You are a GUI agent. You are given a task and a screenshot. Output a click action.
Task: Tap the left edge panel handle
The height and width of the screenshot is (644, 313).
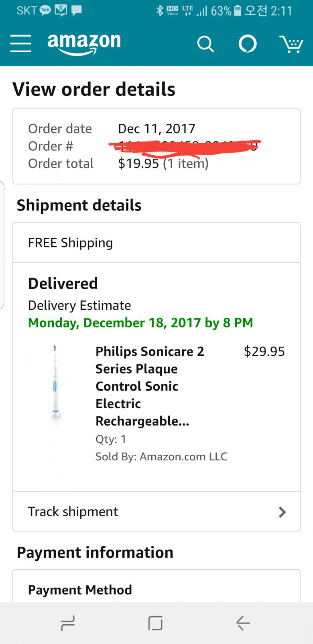tap(2, 245)
